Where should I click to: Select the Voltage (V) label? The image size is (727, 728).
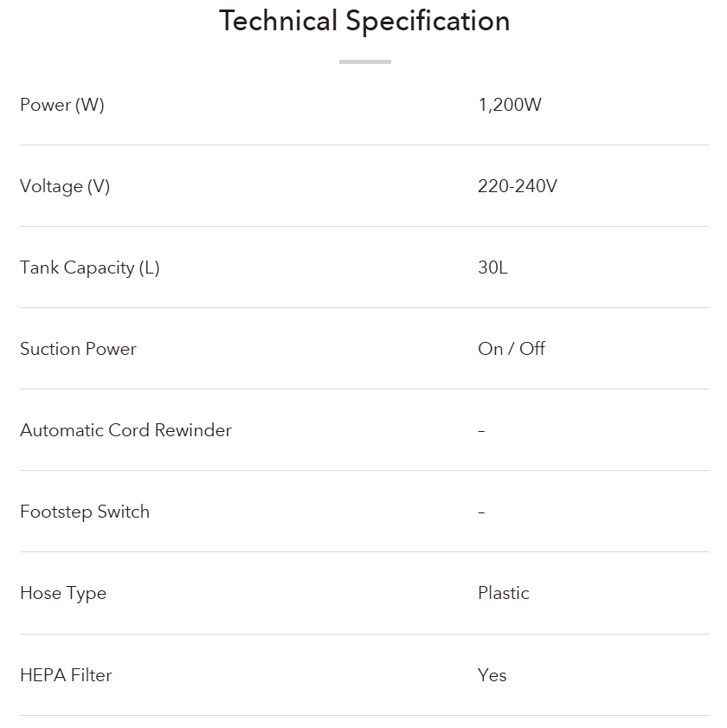click(65, 186)
